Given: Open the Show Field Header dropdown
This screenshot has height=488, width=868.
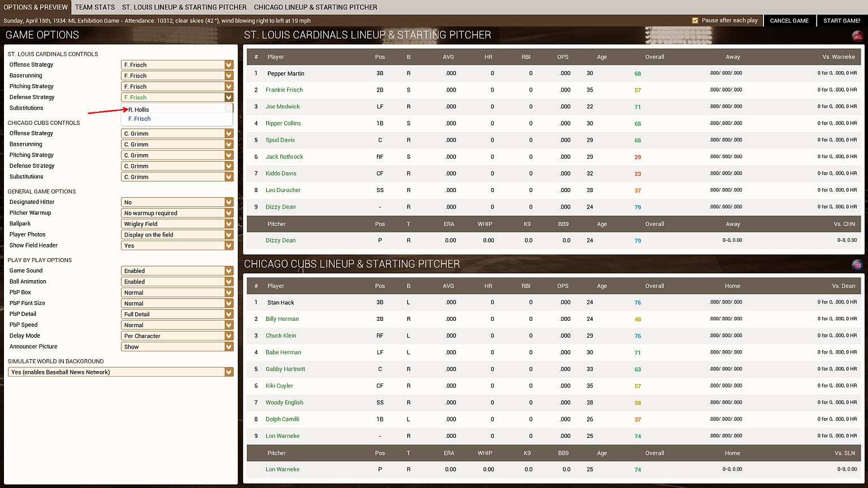Looking at the screenshot, I should coord(177,246).
